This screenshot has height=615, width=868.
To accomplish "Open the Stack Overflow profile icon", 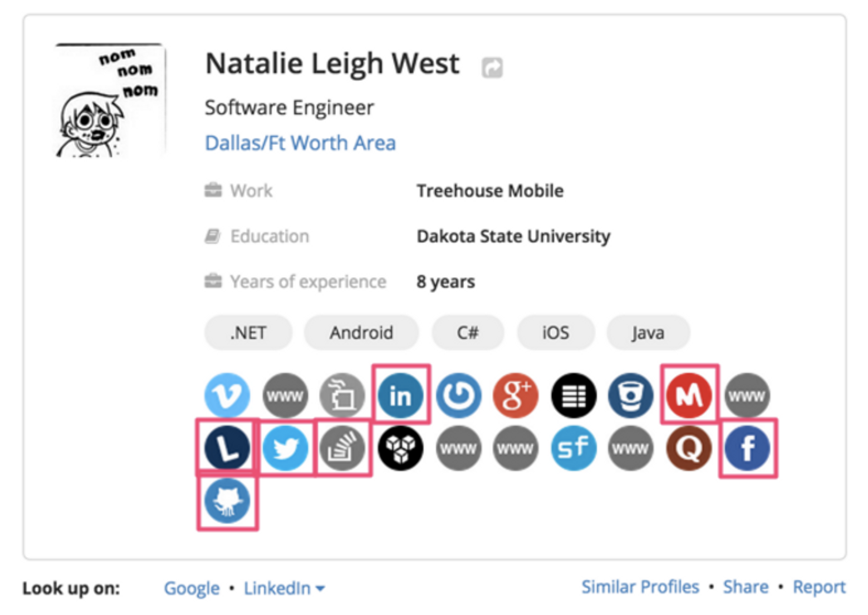I will coord(342,448).
